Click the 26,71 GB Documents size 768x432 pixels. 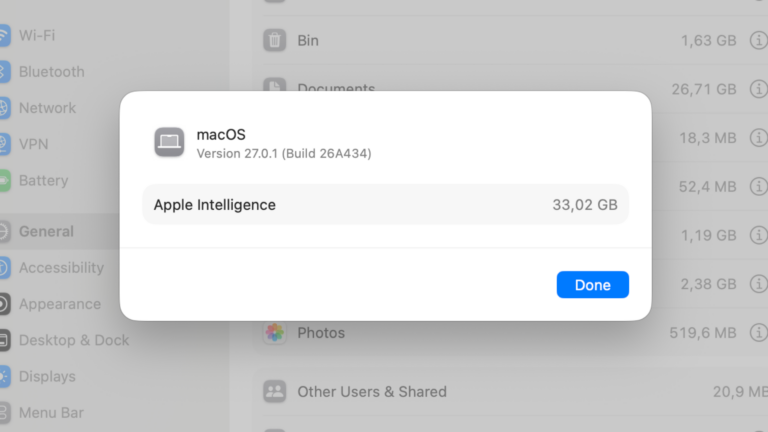704,89
